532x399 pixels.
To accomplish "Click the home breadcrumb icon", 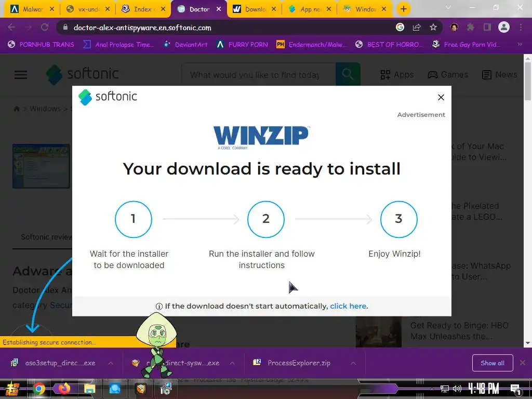I will (16, 109).
